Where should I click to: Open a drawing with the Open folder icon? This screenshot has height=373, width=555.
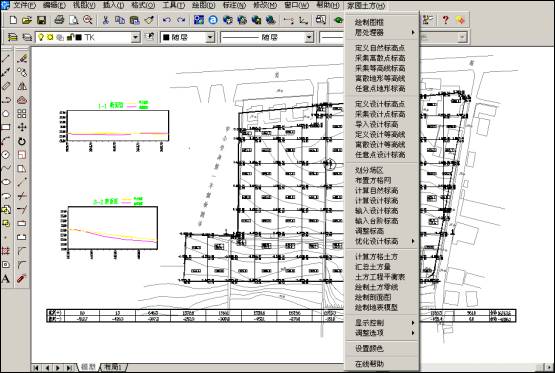pos(27,20)
